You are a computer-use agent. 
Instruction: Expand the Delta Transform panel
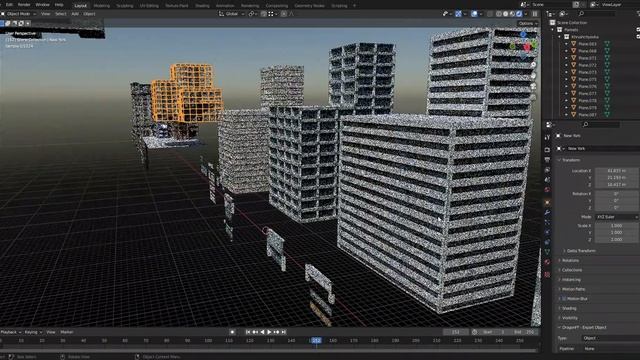tap(581, 251)
